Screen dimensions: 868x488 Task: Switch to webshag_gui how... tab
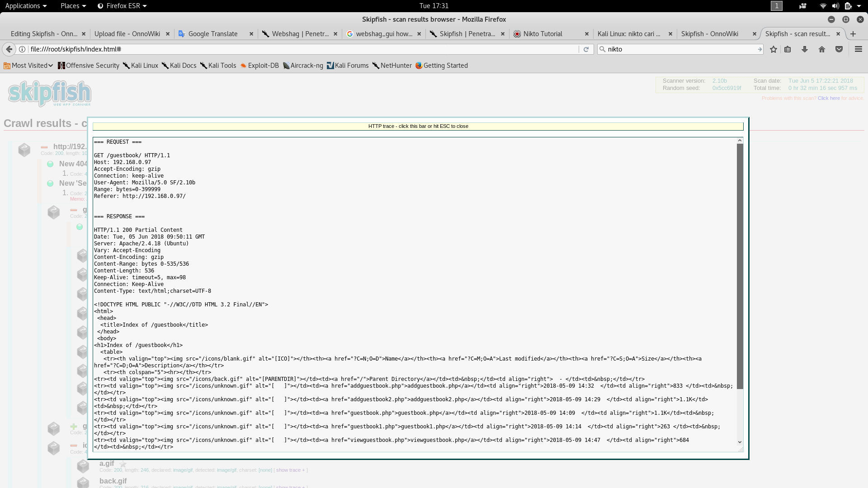(380, 34)
